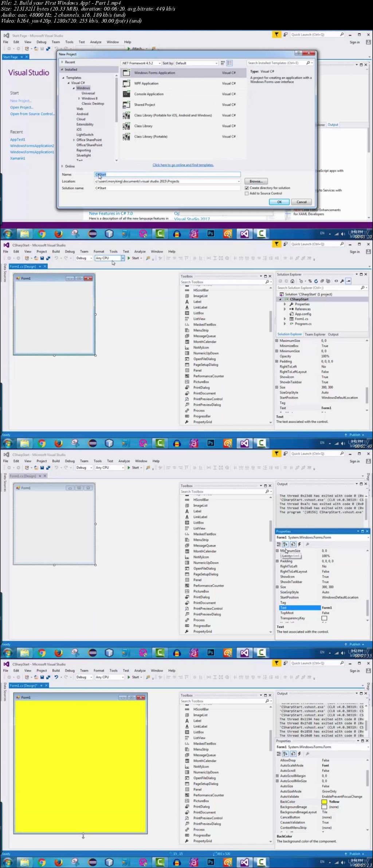
Task: Click Categorized icon in the yellow form's Properties panel
Action: pos(279,754)
